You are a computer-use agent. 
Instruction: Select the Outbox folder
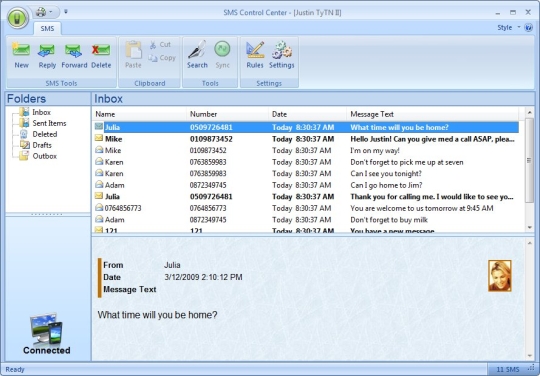[44, 156]
